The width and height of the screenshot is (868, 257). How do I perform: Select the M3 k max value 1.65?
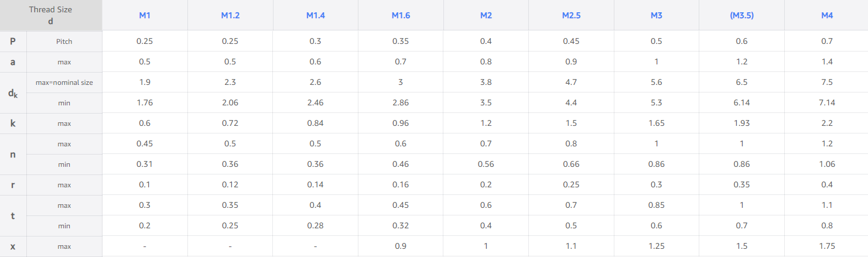[657, 124]
